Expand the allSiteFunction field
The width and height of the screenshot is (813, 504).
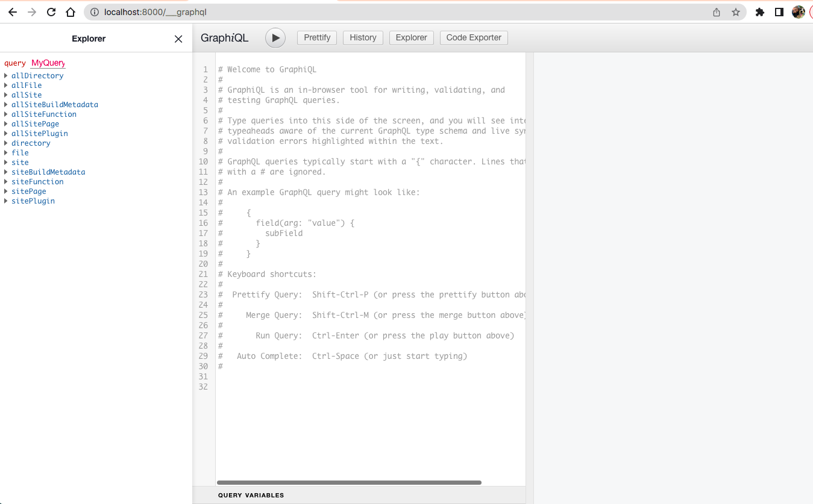click(x=43, y=114)
